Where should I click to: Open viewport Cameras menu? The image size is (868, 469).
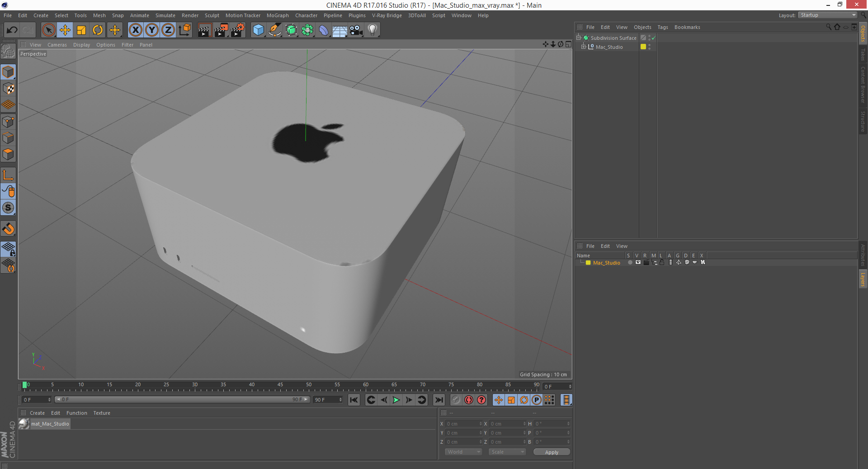point(57,45)
